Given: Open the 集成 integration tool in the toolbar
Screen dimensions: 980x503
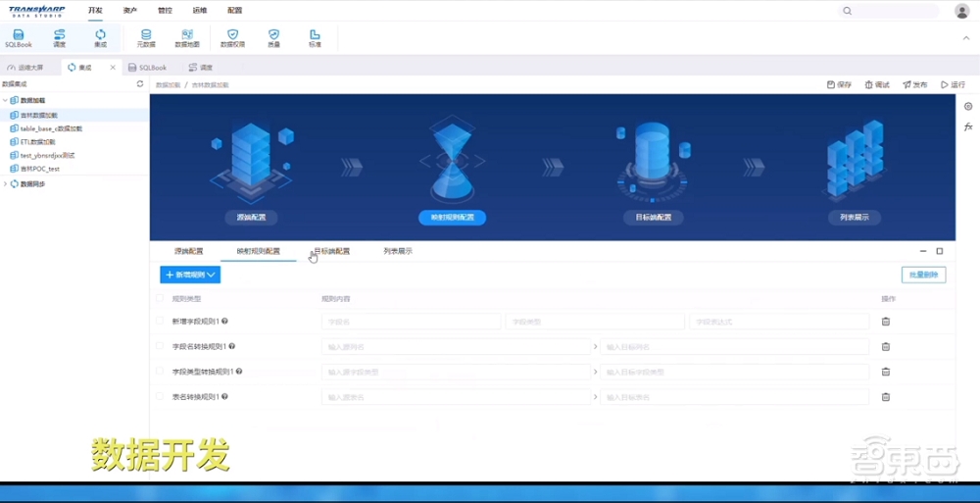Looking at the screenshot, I should [100, 38].
